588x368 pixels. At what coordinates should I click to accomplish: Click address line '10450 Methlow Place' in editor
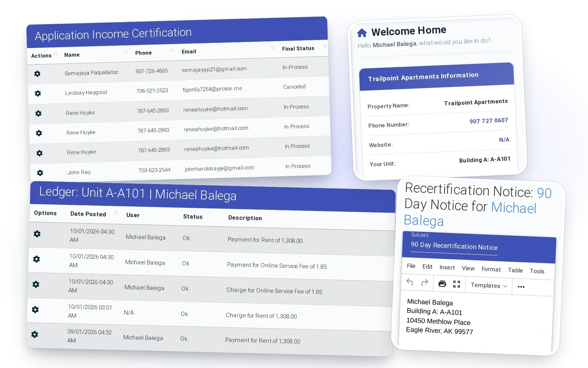(x=438, y=321)
